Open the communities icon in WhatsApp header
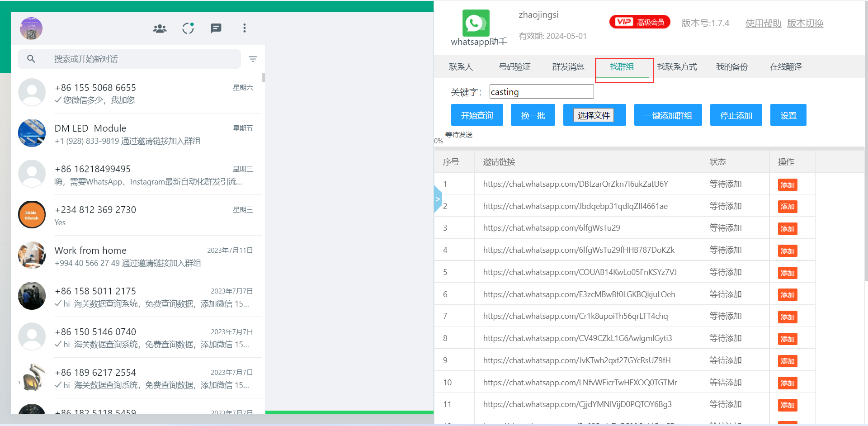 pyautogui.click(x=160, y=28)
